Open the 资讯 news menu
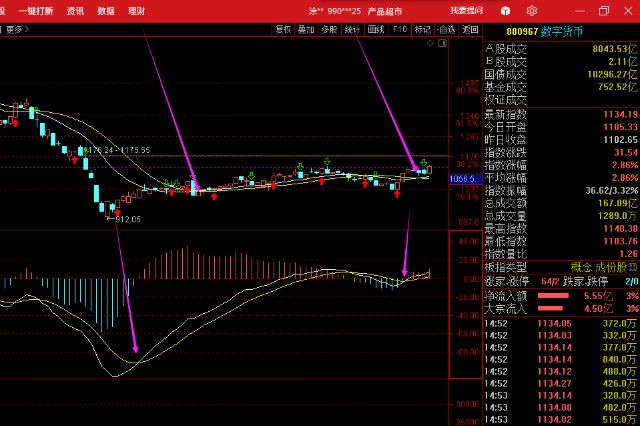Viewport: 640px width, 426px height. click(x=75, y=10)
